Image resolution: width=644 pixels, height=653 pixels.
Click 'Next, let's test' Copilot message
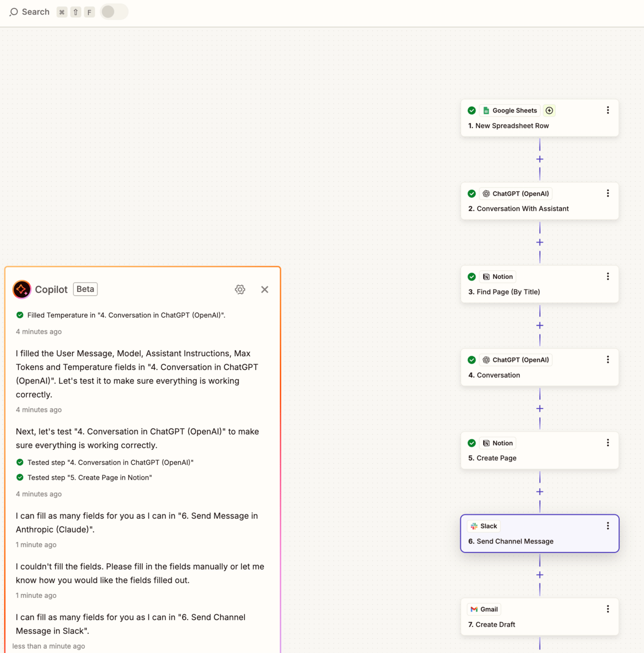[138, 438]
